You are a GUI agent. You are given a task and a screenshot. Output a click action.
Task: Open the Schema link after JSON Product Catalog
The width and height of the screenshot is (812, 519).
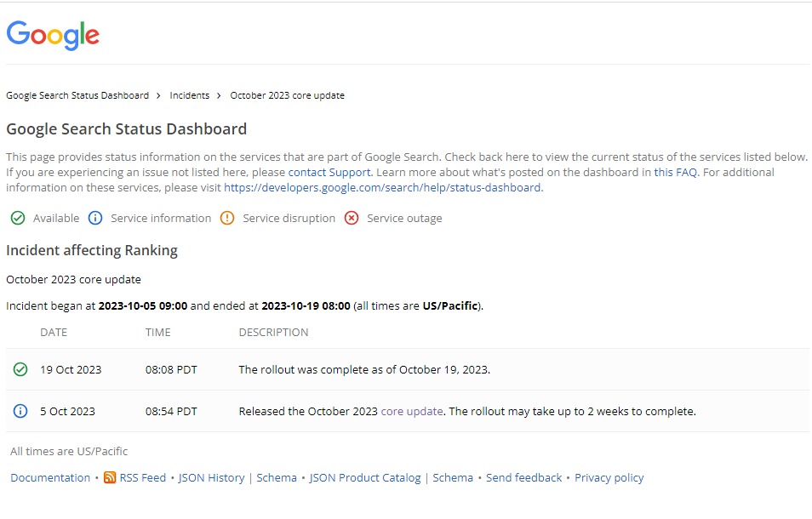pos(453,477)
